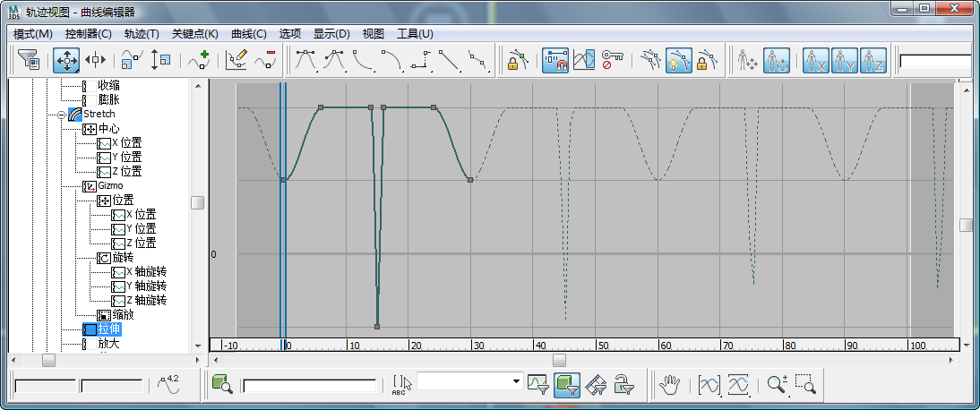Select the Draw Curves pencil tool
This screenshot has width=980, height=410.
236,61
